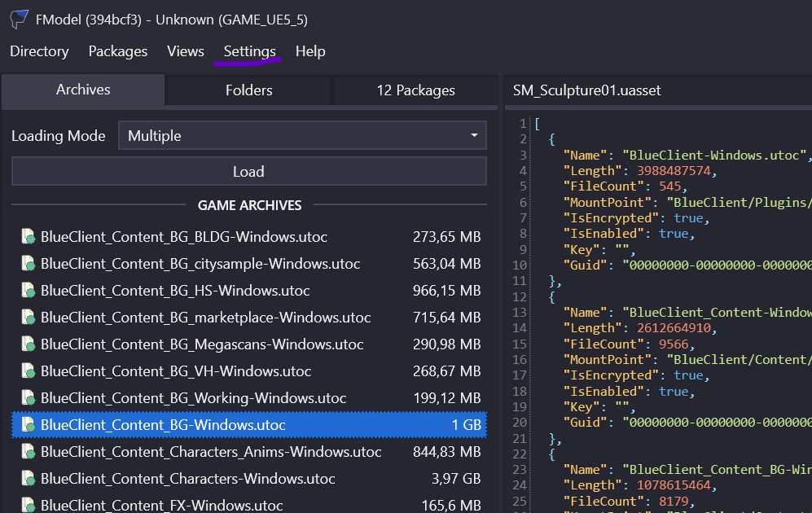Screen dimensions: 812x513
Task: Select BlueClient_Content_BG_marketplace-Windows.utoc archive
Action: click(x=249, y=318)
